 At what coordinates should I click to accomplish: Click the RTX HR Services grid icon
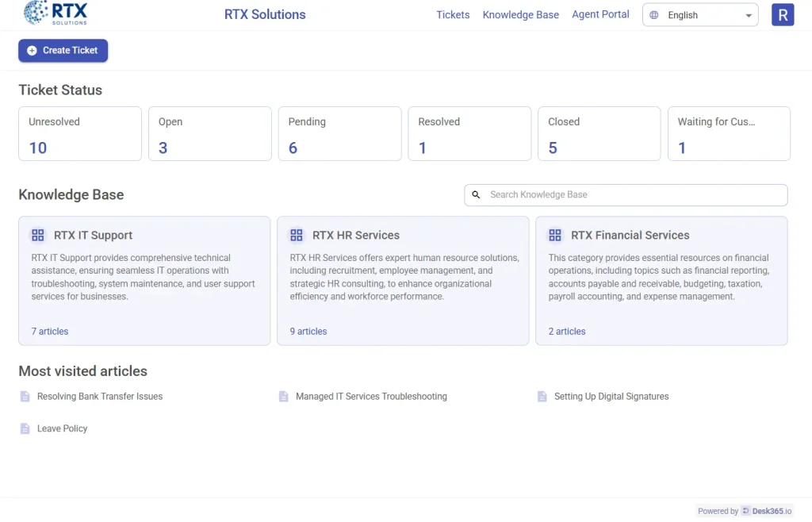tap(297, 235)
